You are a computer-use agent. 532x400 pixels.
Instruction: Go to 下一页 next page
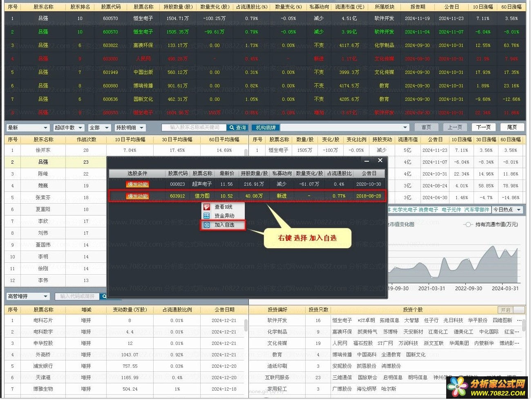click(x=483, y=127)
